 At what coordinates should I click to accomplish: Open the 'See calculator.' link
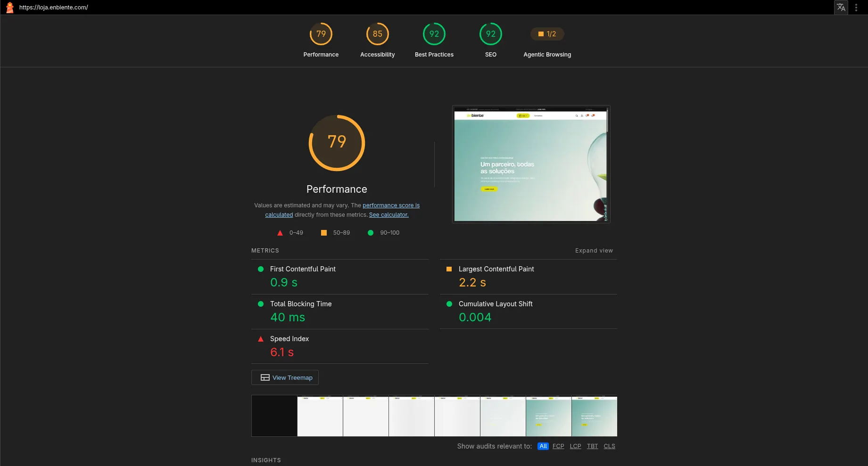click(x=389, y=215)
